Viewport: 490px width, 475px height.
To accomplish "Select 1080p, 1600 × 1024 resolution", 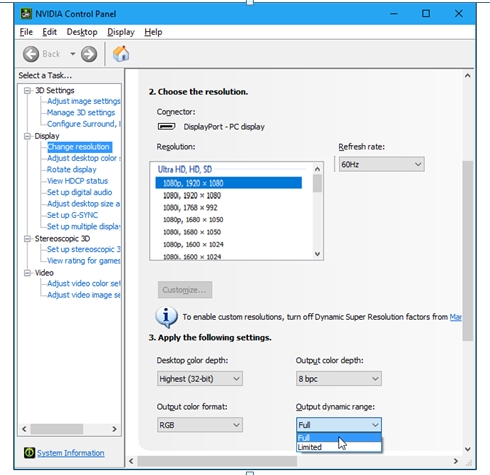I will (229, 244).
